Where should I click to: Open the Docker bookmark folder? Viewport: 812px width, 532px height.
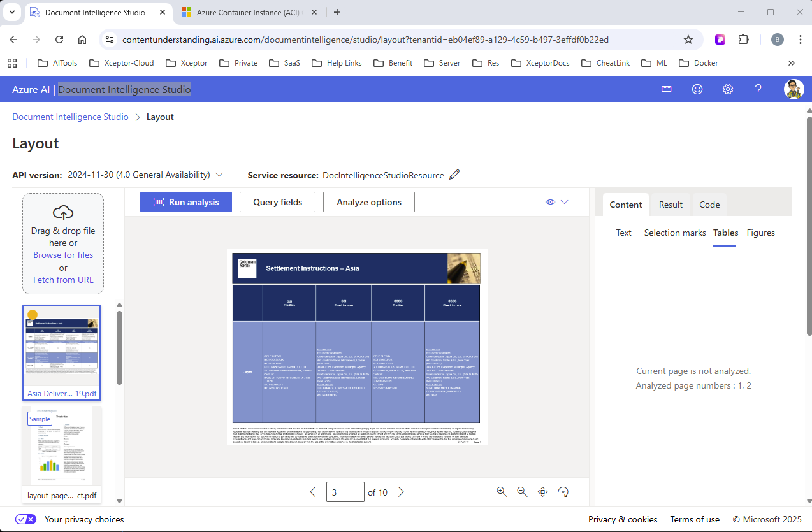coord(699,63)
